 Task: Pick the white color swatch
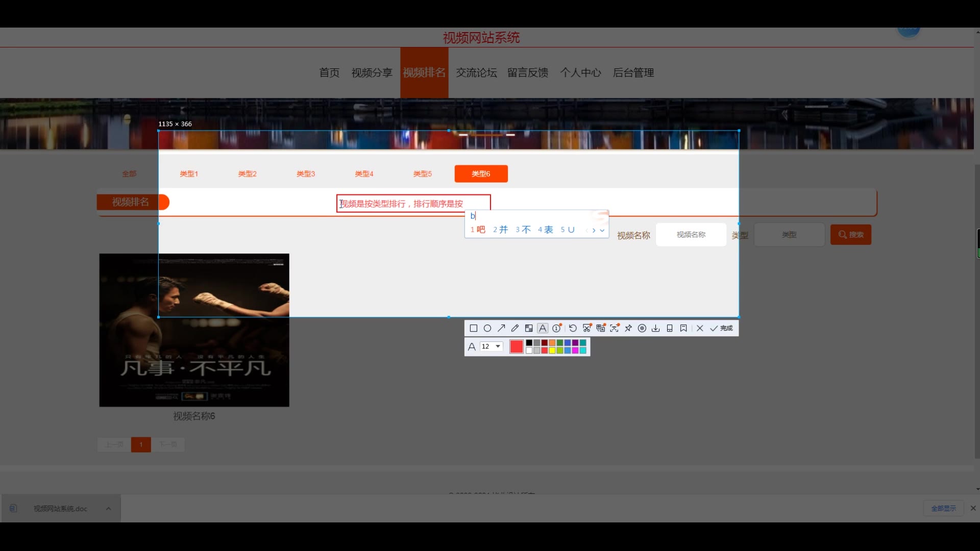pyautogui.click(x=529, y=350)
